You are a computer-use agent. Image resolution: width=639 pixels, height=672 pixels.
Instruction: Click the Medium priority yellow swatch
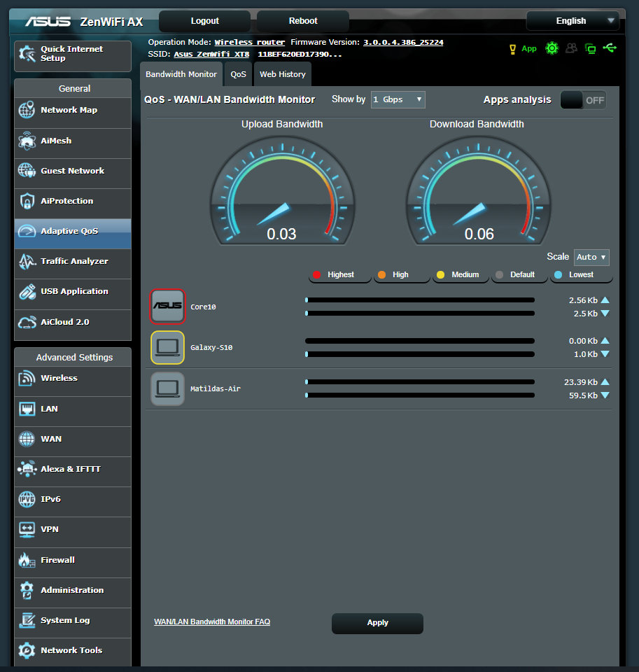(440, 274)
